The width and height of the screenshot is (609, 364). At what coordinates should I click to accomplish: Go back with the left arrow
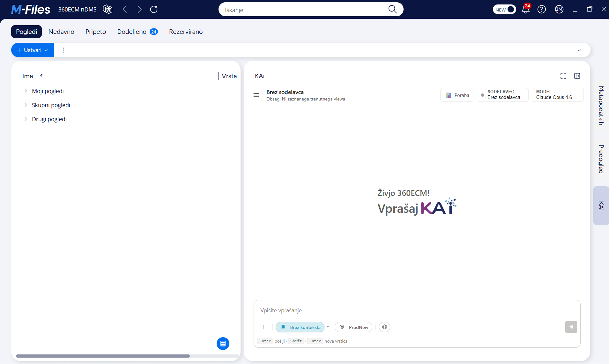tap(125, 9)
